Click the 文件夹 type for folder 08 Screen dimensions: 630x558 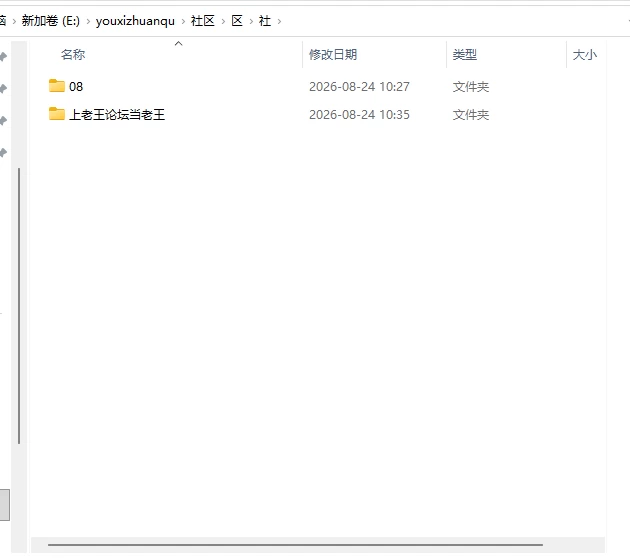click(471, 86)
